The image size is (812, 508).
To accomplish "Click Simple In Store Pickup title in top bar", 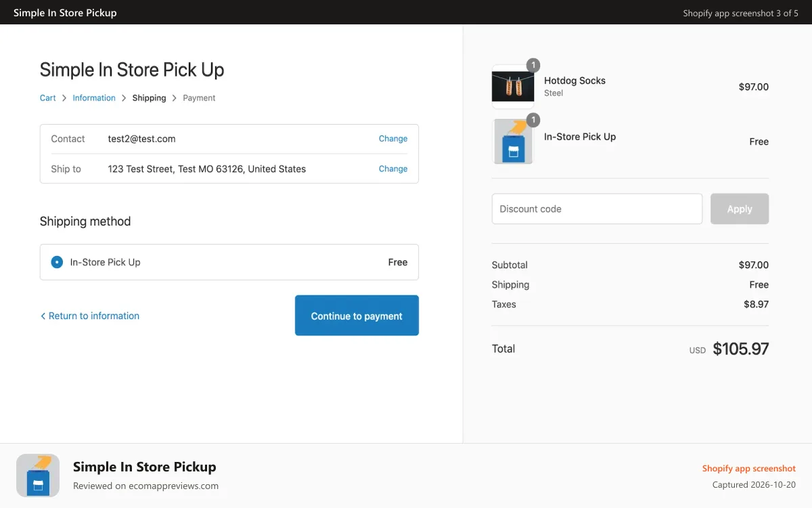I will pos(65,12).
